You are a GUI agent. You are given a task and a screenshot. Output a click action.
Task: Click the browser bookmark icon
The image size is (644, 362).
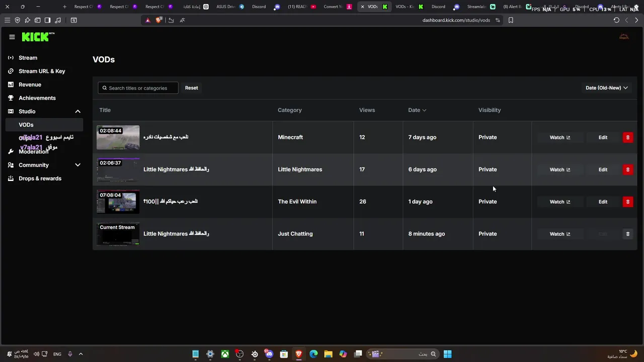point(511,20)
